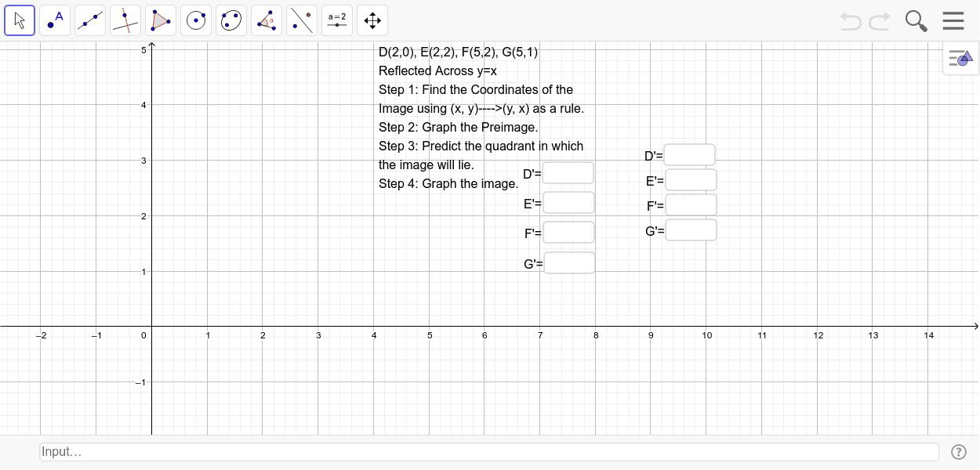Select the Line through two points tool
The width and height of the screenshot is (980, 470).
click(x=90, y=20)
